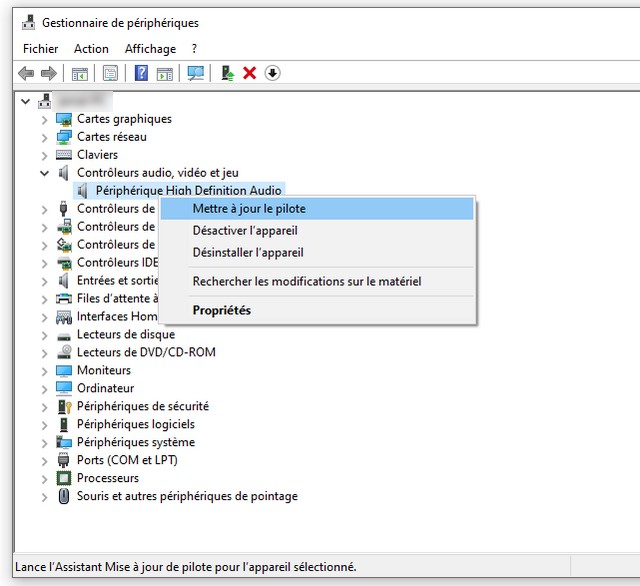Select Souris et autres périphériques de pointage
The image size is (640, 586).
tap(187, 496)
